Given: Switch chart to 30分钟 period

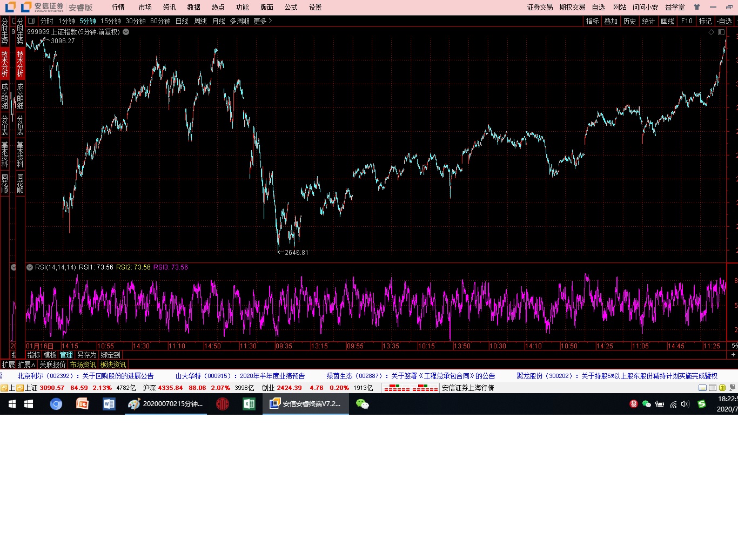Looking at the screenshot, I should coord(136,21).
